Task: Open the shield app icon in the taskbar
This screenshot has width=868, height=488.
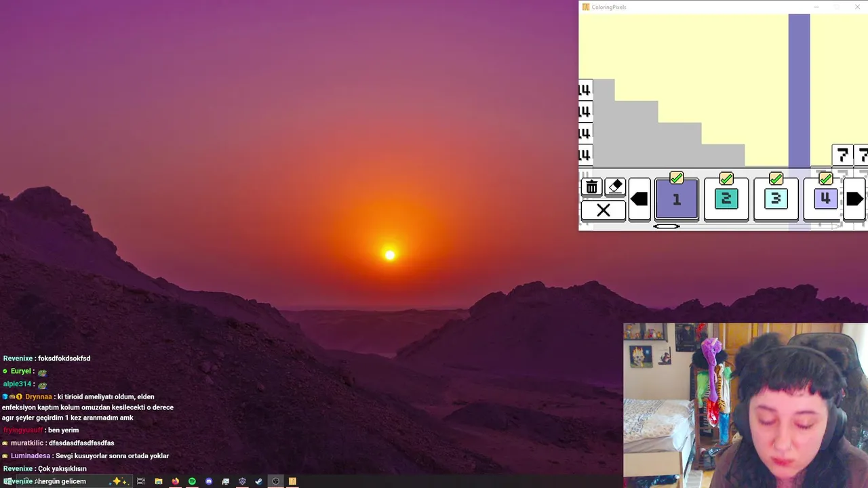Action: pyautogui.click(x=242, y=481)
